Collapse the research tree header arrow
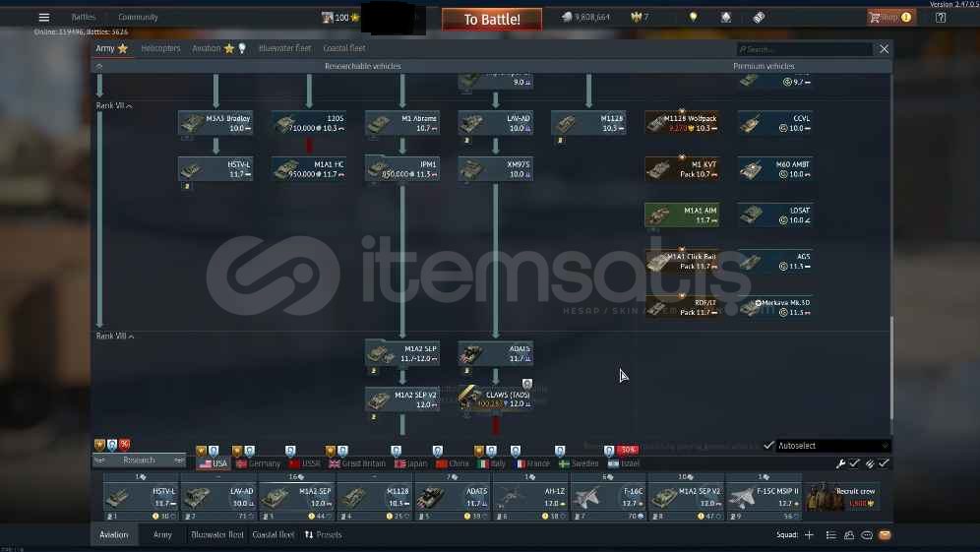The image size is (980, 552). point(98,66)
